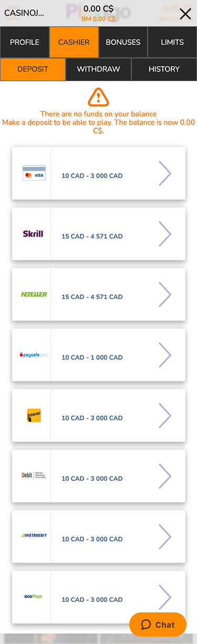Pick the Neteller payment logo
This screenshot has height=644, width=197.
[x=34, y=294]
